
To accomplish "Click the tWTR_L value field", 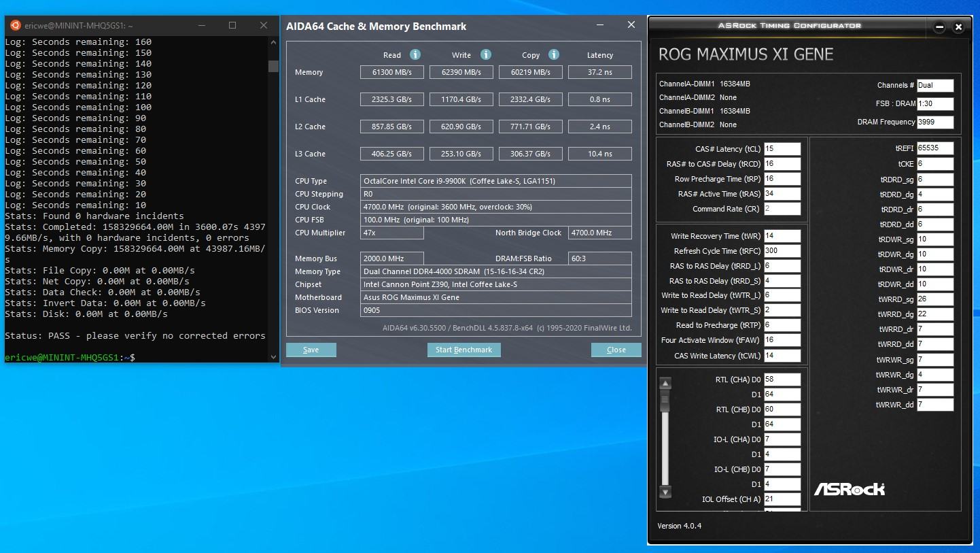I will click(x=782, y=295).
